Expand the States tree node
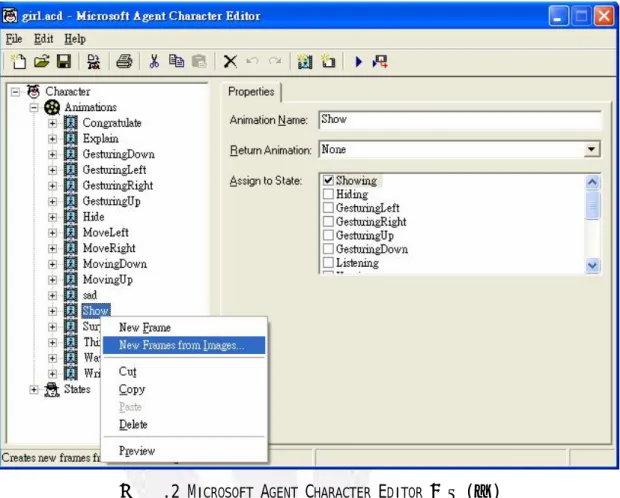This screenshot has width=620, height=498. (34, 390)
